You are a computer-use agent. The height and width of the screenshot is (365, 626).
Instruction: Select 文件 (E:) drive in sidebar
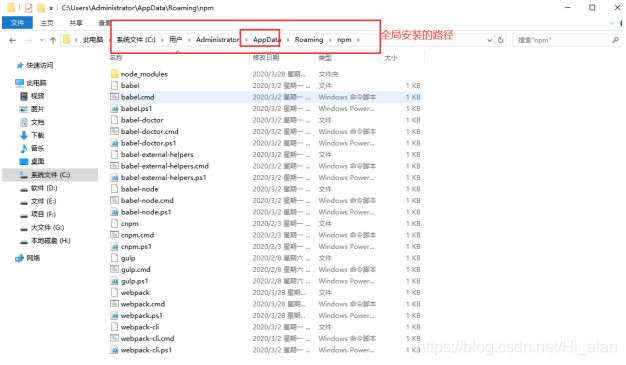[39, 201]
